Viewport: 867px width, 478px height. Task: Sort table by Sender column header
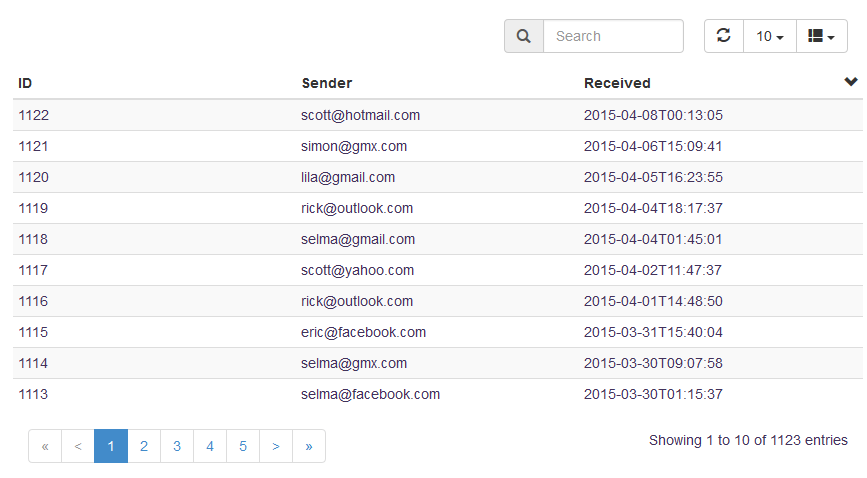click(327, 83)
